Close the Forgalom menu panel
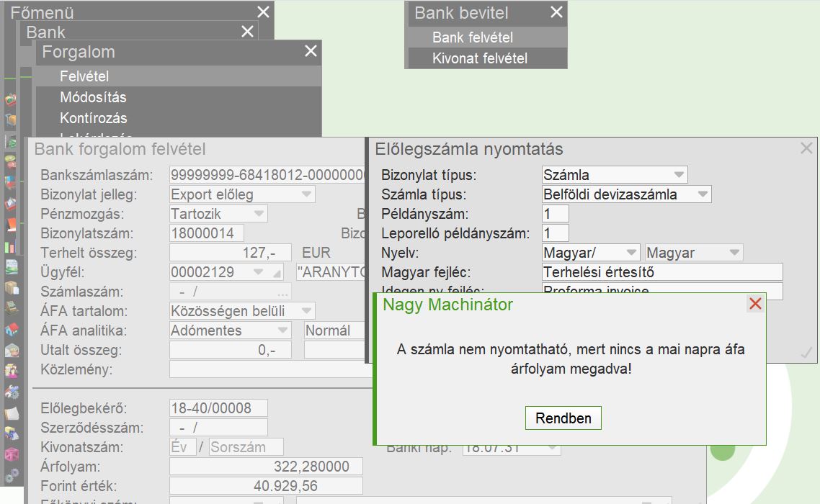Image resolution: width=820 pixels, height=504 pixels. (x=311, y=50)
